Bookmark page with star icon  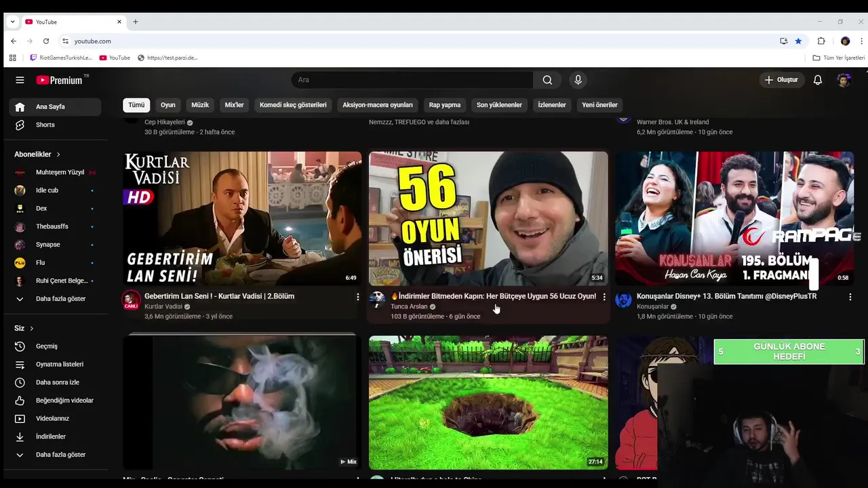click(798, 41)
